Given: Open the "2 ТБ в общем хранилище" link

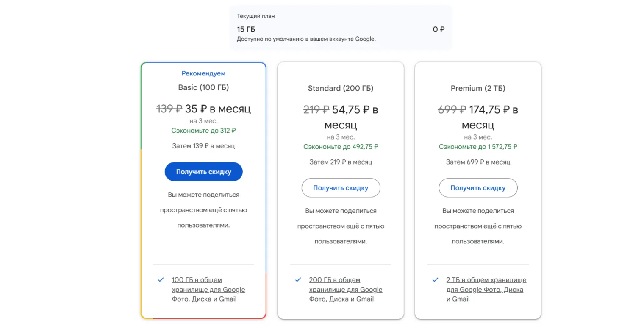Looking at the screenshot, I should click(486, 289).
